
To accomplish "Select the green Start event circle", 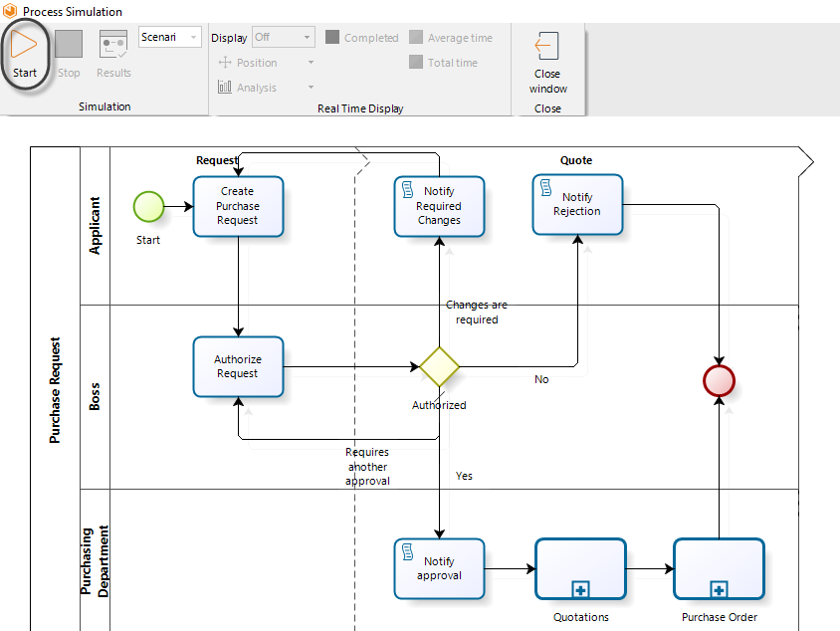I will pyautogui.click(x=148, y=206).
